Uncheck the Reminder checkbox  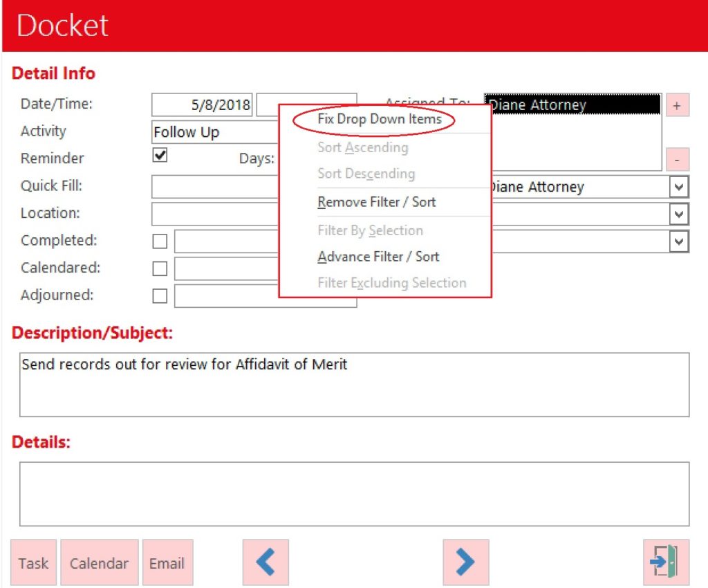[x=160, y=155]
